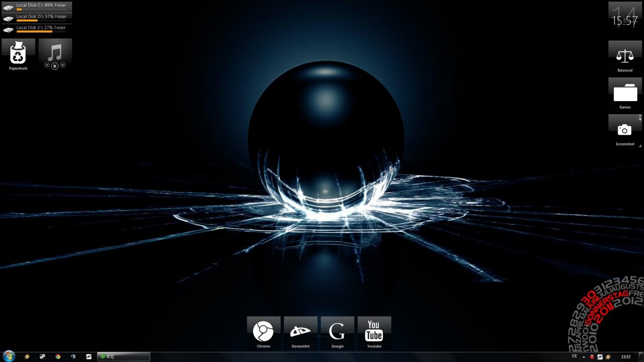The width and height of the screenshot is (644, 362).
Task: Click the crescent moon taskbar icon
Action: (73, 356)
